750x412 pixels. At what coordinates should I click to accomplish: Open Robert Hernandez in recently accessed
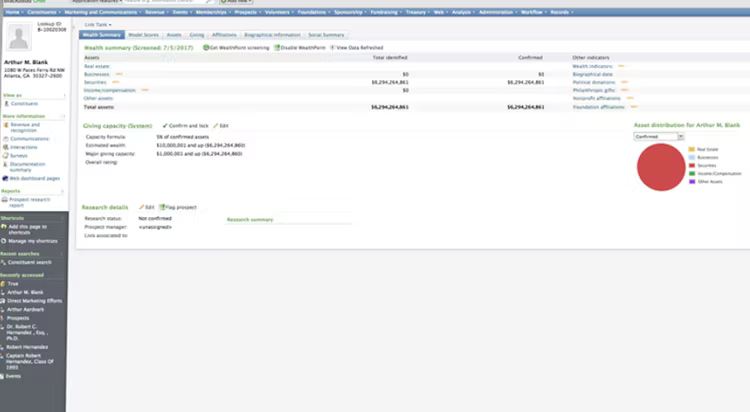click(27, 347)
